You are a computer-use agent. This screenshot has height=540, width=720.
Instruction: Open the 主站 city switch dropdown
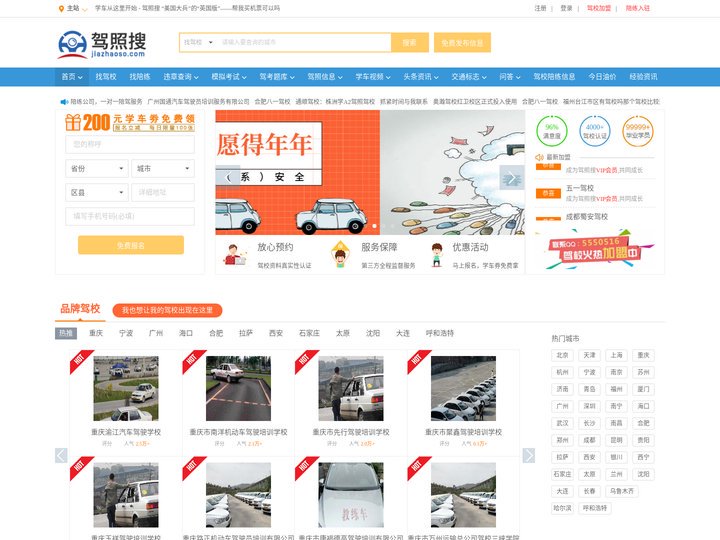pyautogui.click(x=77, y=9)
